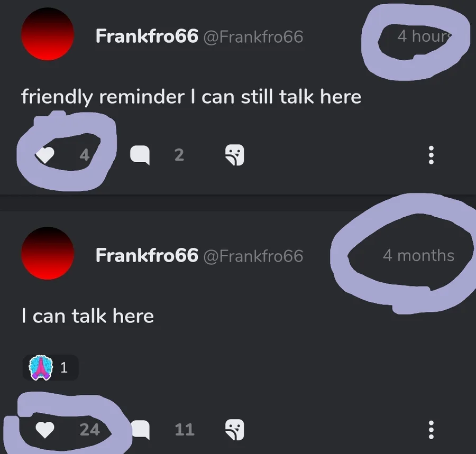Open comments on the "I can talk here" post
The width and height of the screenshot is (476, 454).
[x=140, y=430]
